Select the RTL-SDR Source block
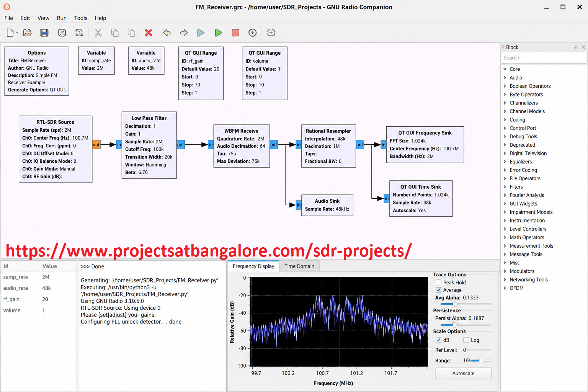The height and width of the screenshot is (392, 588). (56, 149)
